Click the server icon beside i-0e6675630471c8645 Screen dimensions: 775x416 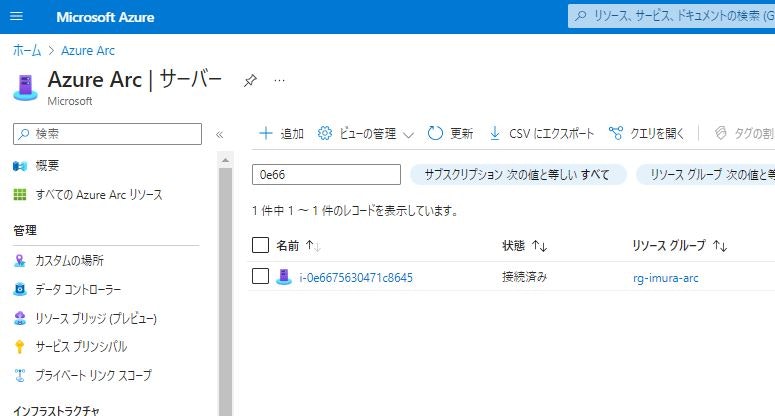[x=284, y=277]
